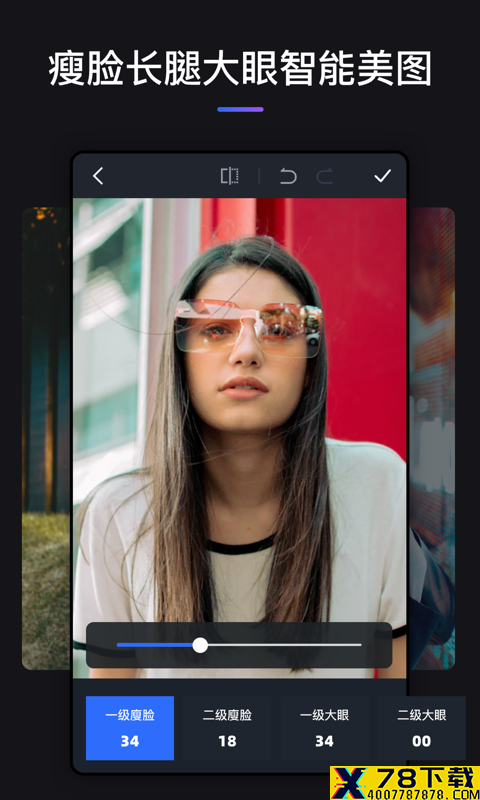
Task: Open the 二级大眼 adjustment
Action: pos(421,728)
